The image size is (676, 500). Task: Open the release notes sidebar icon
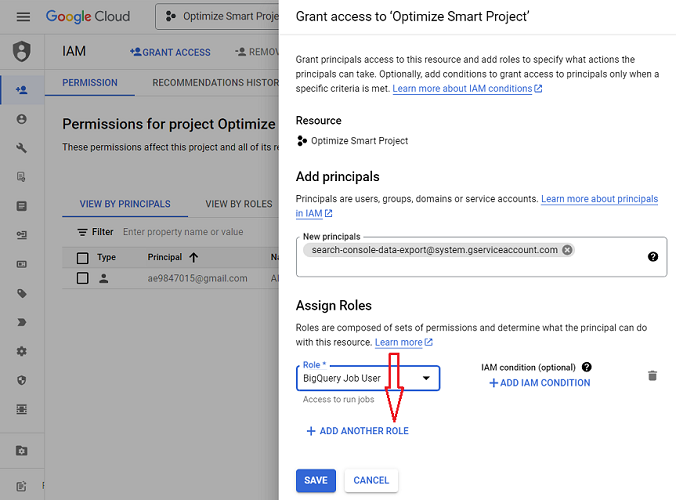pyautogui.click(x=22, y=486)
